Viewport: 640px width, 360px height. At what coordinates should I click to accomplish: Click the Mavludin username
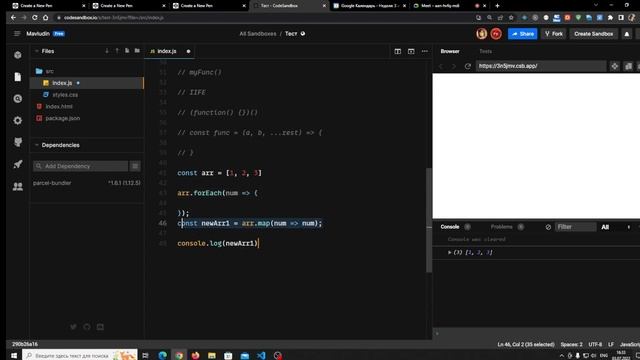pyautogui.click(x=38, y=33)
